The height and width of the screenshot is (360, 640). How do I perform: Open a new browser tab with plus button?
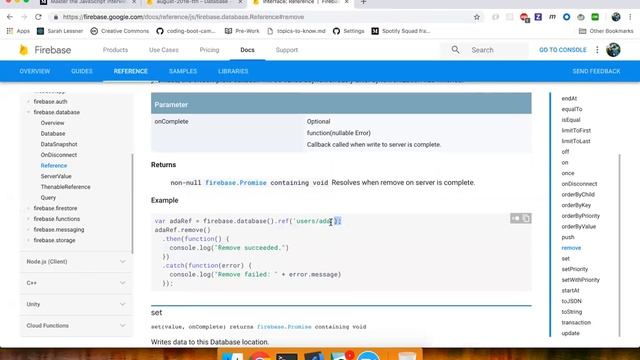(x=363, y=2)
